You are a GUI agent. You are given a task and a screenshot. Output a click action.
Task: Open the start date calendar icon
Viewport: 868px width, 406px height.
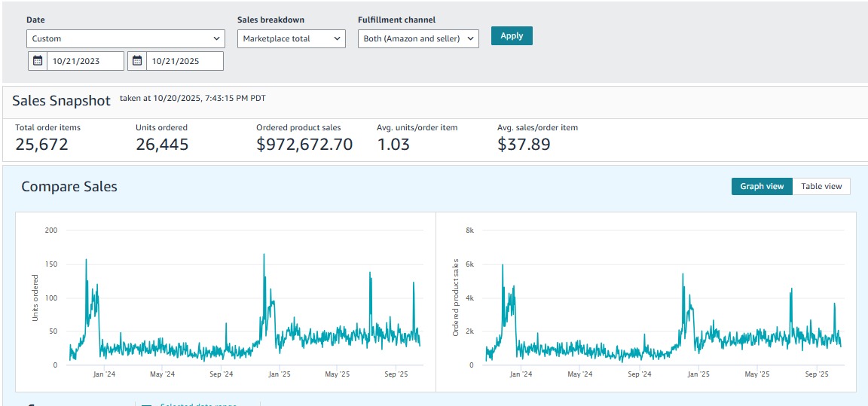[38, 61]
